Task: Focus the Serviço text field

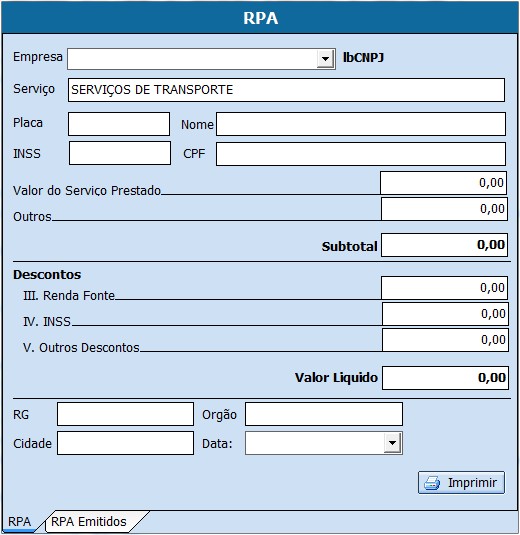Action: (286, 90)
